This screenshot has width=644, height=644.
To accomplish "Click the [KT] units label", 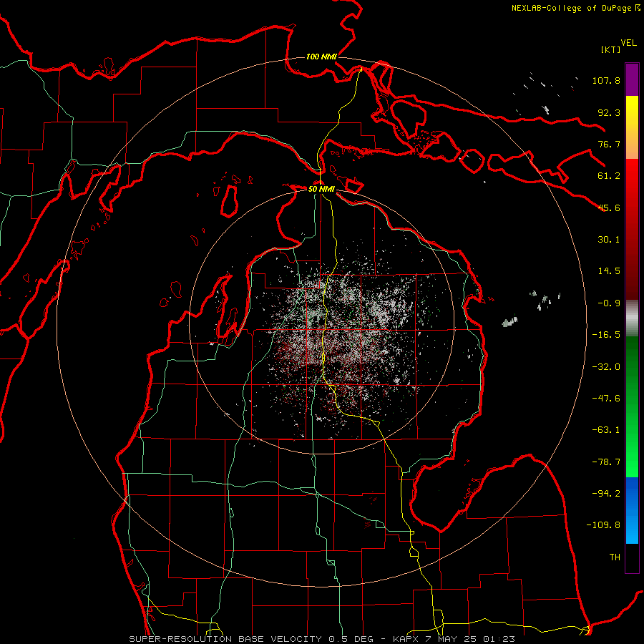I will [x=610, y=49].
